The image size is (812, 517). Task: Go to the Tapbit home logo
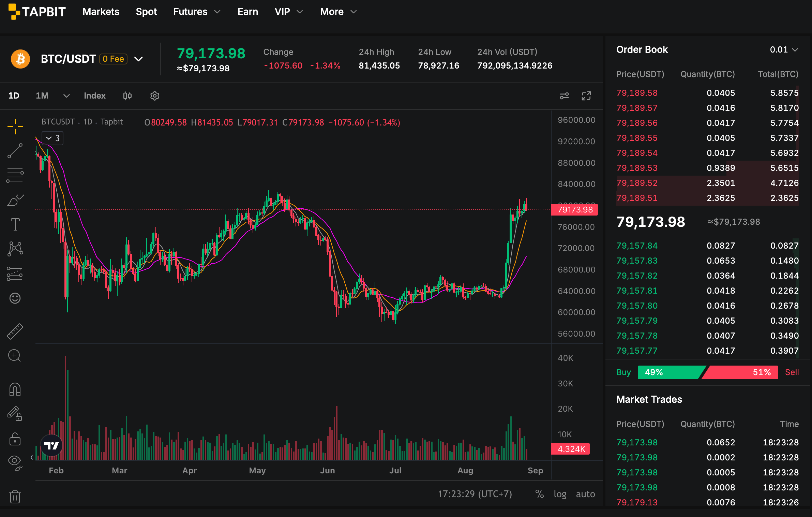coord(37,12)
